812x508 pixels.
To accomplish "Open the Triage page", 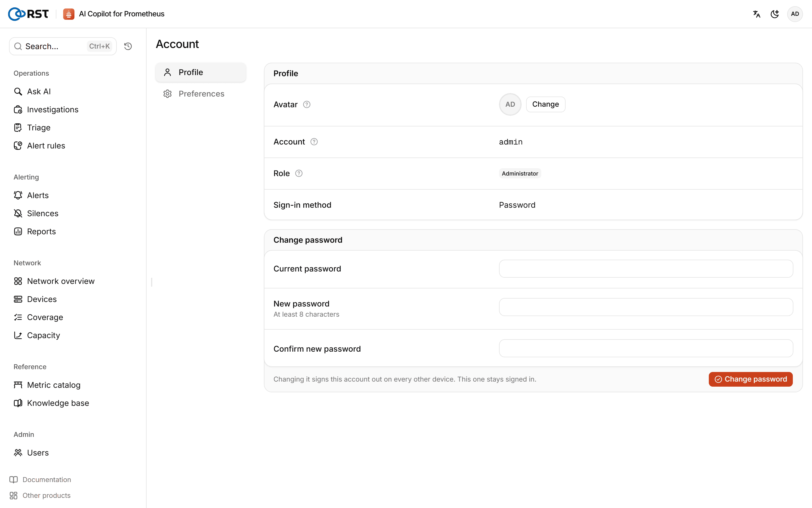I will click(x=39, y=128).
